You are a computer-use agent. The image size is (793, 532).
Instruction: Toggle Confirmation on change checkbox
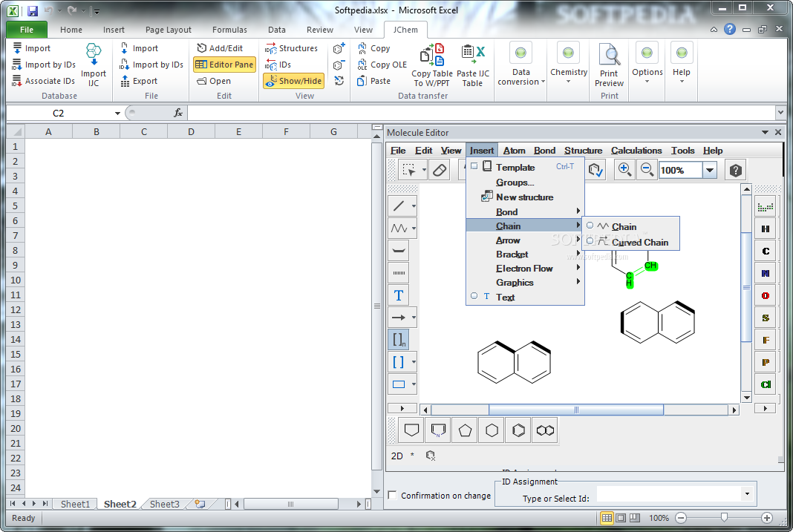[x=393, y=495]
